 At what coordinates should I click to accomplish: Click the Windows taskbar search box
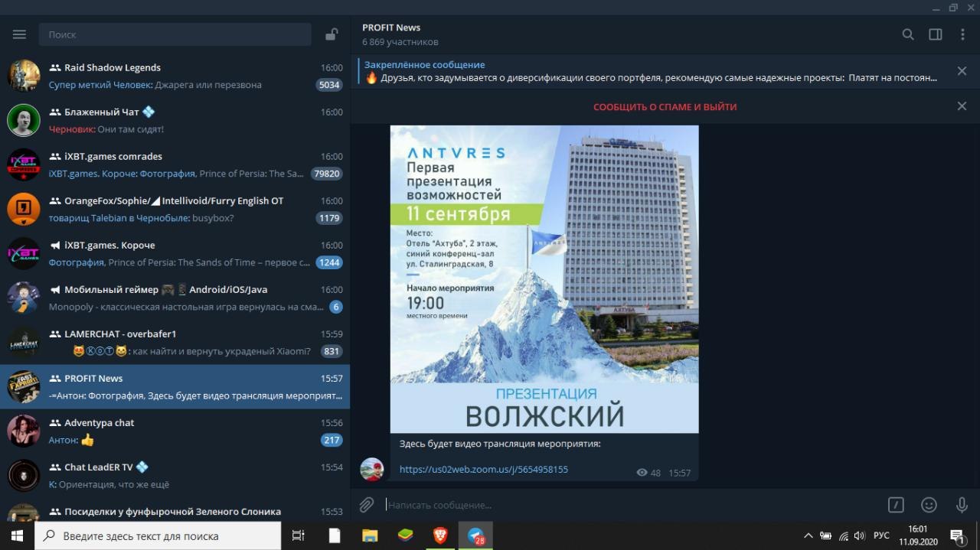tap(158, 535)
